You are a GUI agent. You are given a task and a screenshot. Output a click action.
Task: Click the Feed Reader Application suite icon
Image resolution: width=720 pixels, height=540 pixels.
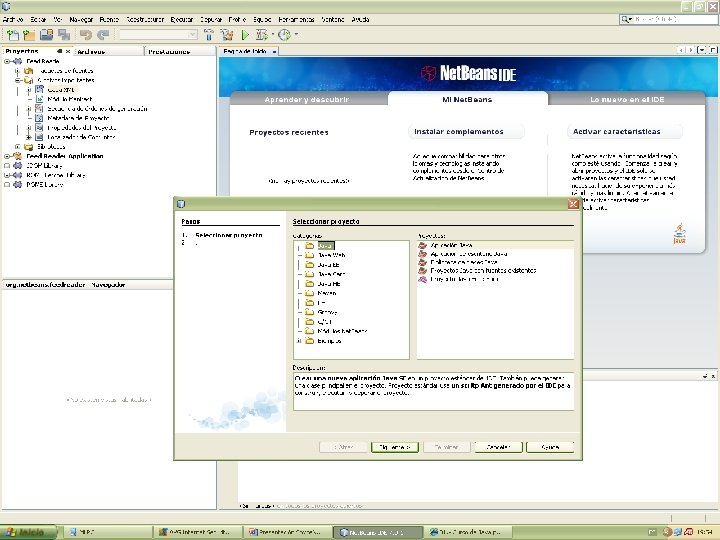pyautogui.click(x=18, y=156)
